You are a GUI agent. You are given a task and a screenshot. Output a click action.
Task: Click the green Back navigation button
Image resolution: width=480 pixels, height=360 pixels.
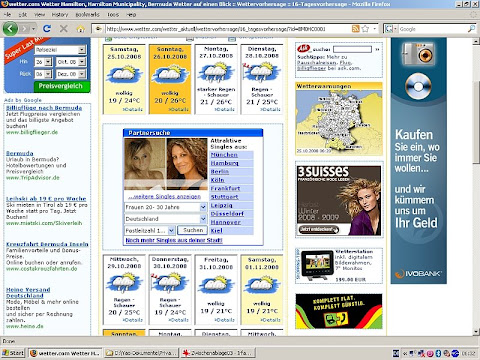(10, 29)
